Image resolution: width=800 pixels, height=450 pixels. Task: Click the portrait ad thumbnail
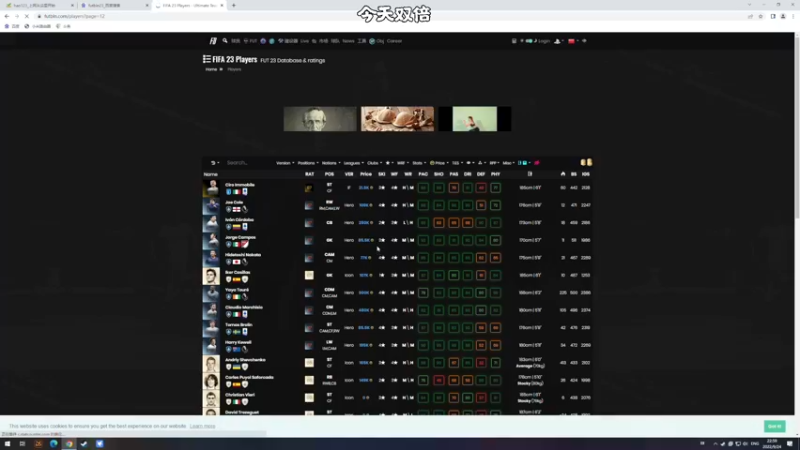point(320,119)
